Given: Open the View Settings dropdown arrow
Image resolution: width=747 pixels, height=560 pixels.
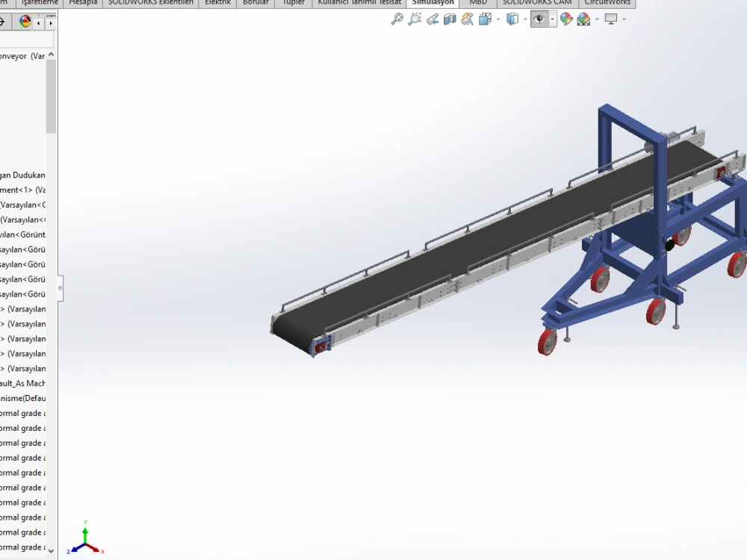Looking at the screenshot, I should [624, 19].
